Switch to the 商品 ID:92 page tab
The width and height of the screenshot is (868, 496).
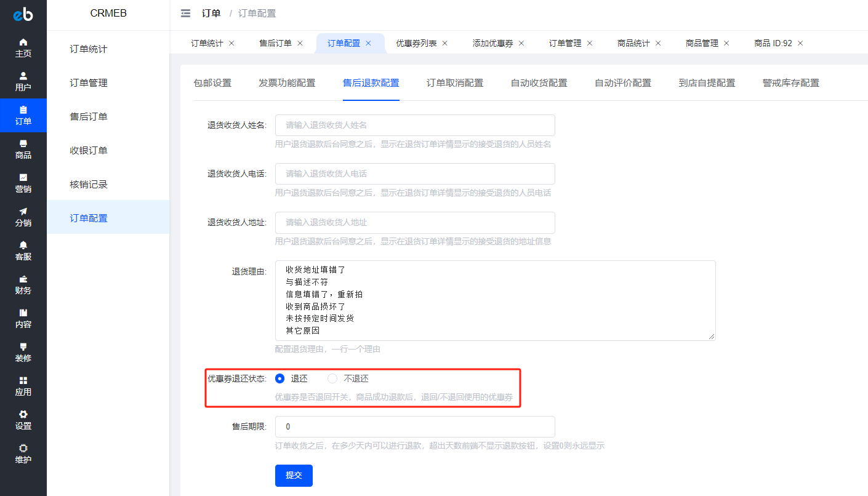773,43
